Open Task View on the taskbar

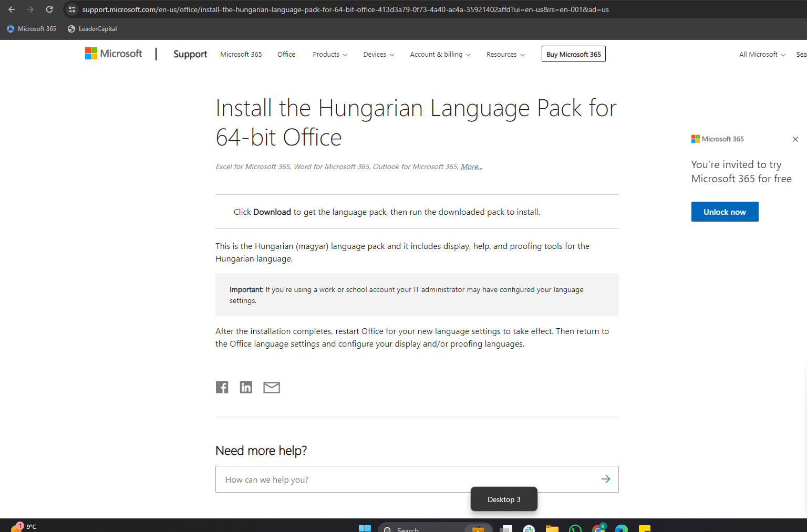point(506,528)
